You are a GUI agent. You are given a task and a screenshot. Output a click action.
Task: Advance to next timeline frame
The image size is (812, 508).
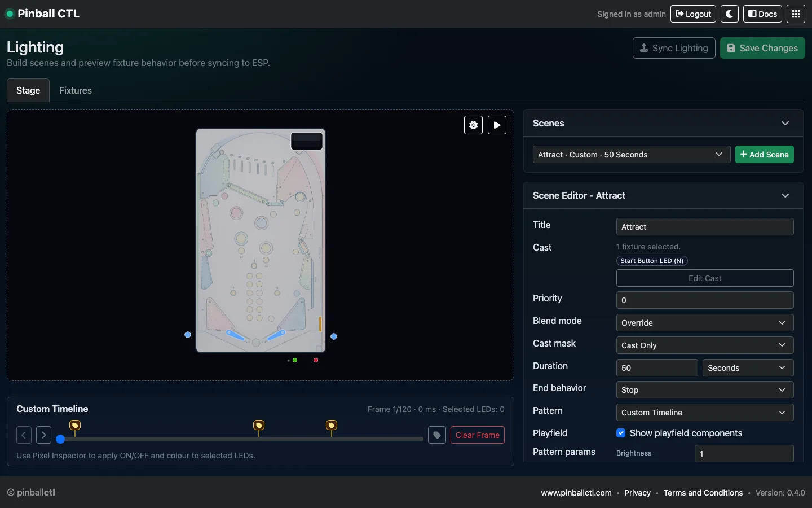tap(43, 435)
